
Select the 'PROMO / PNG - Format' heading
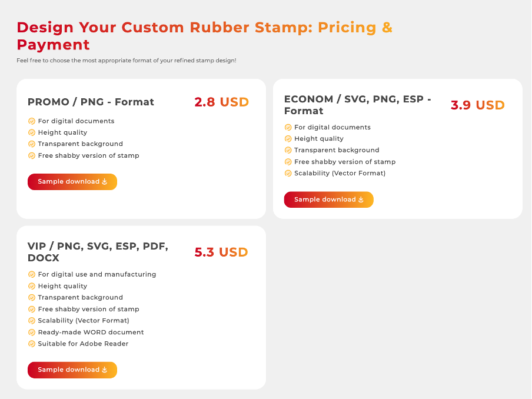click(x=91, y=102)
